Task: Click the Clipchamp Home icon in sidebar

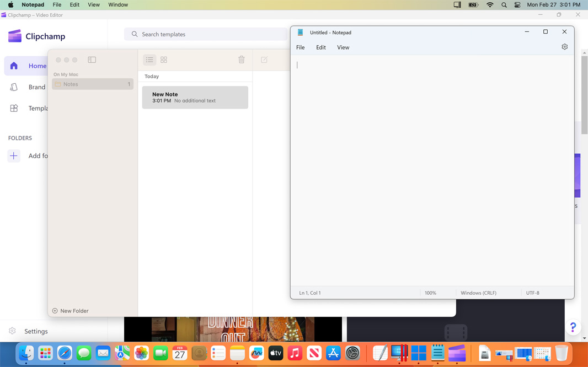Action: [14, 66]
